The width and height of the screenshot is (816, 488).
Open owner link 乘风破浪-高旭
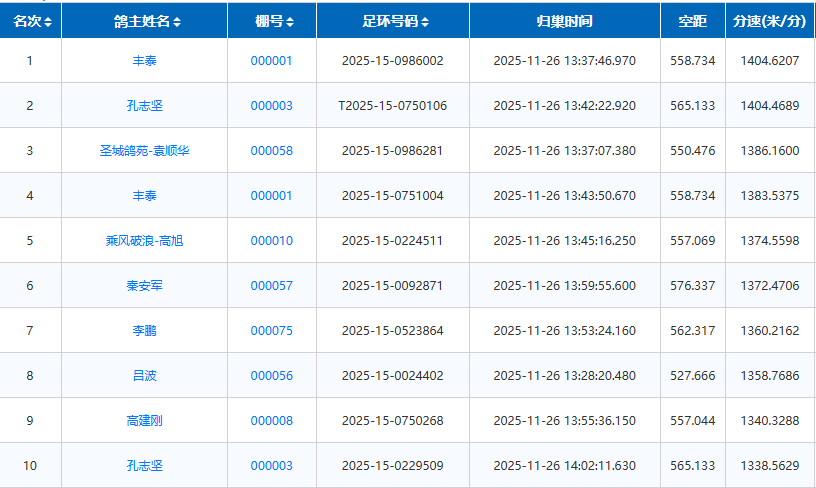pyautogui.click(x=144, y=241)
